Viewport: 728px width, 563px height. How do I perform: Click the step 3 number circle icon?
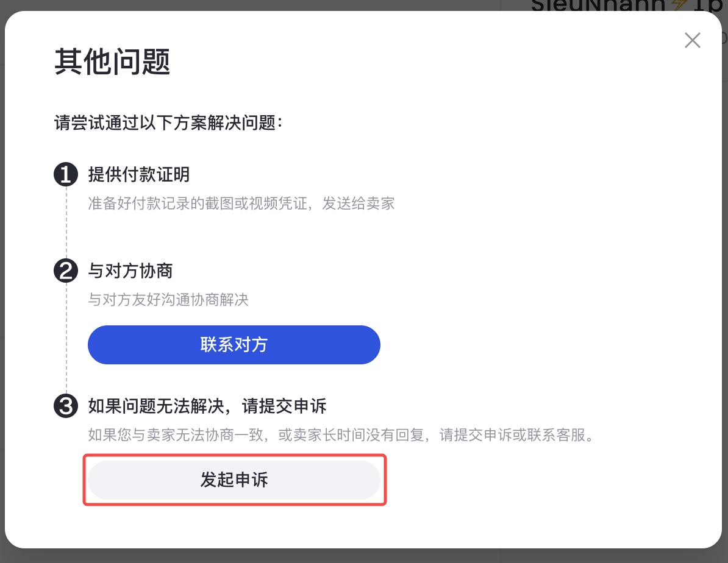[x=66, y=406]
